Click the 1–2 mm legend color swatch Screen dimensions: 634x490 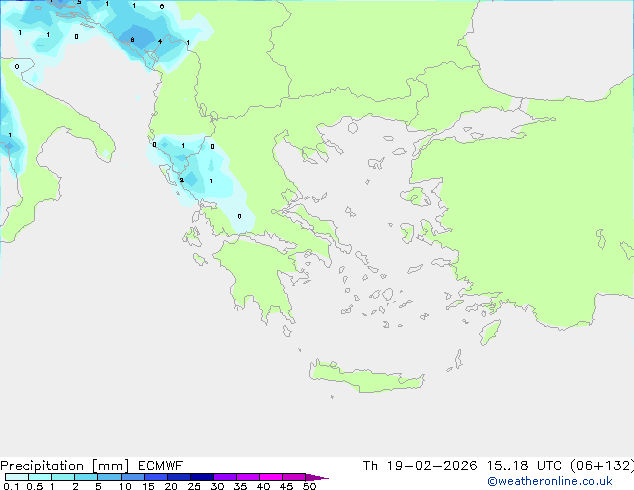[63, 477]
